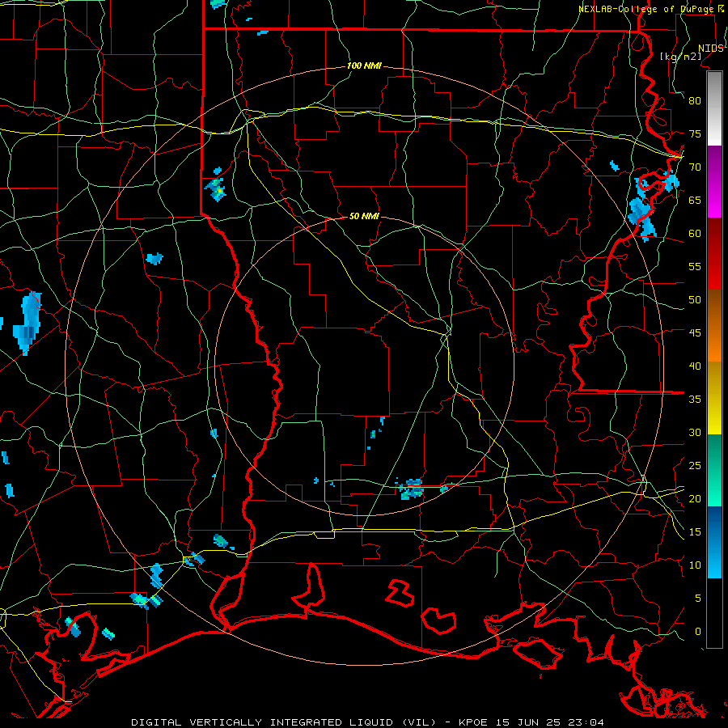Click the 45 value on the color scale
The height and width of the screenshot is (728, 728).
[695, 333]
